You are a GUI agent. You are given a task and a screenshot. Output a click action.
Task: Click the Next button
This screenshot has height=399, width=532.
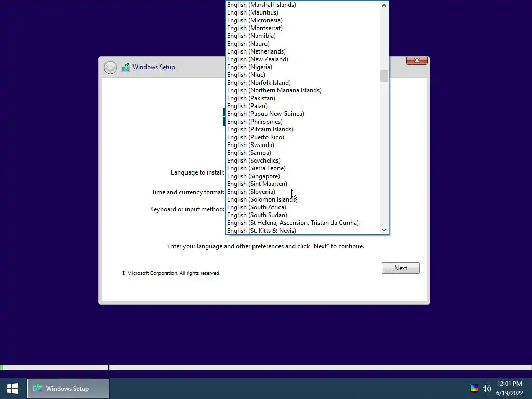(401, 268)
